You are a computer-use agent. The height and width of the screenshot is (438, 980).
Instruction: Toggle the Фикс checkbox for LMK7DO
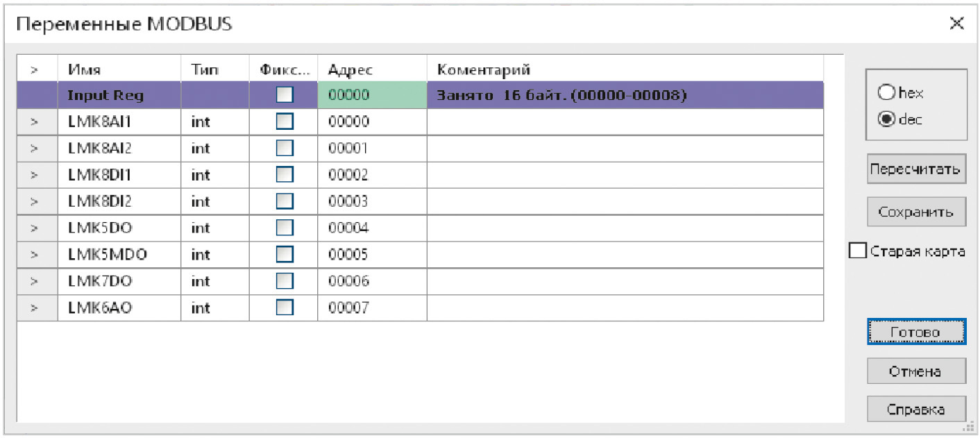click(285, 282)
